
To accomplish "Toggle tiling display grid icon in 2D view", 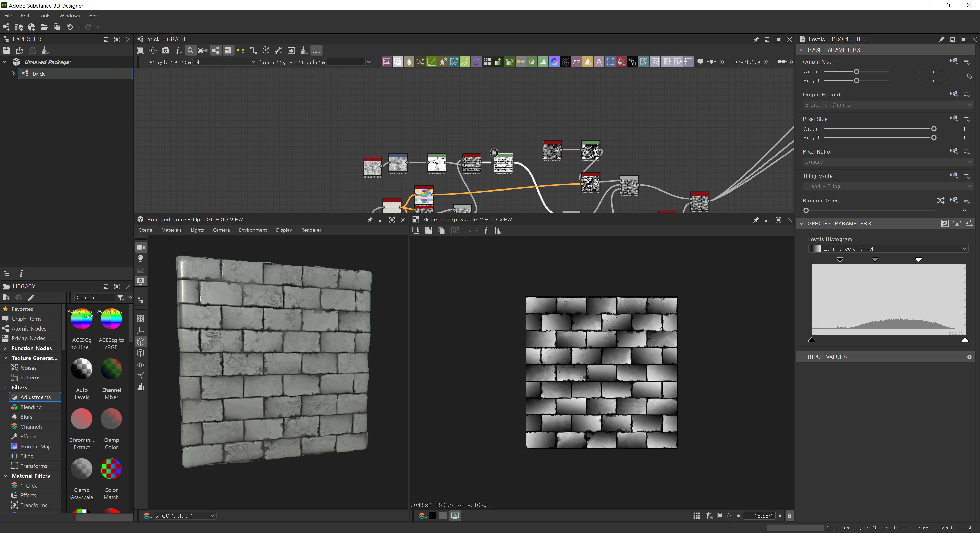I will coord(696,515).
